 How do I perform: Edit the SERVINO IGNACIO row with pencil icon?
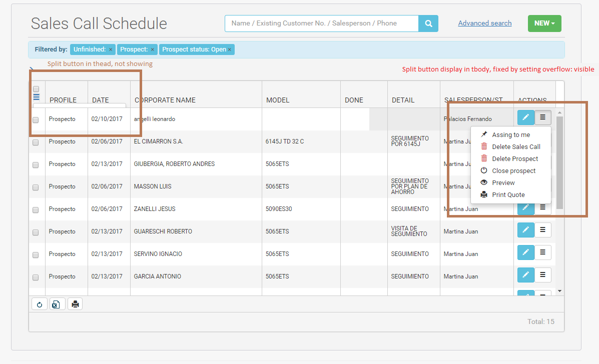[x=525, y=252]
